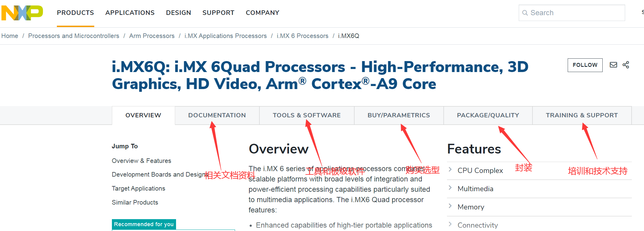Focus the Search input field

(x=572, y=13)
